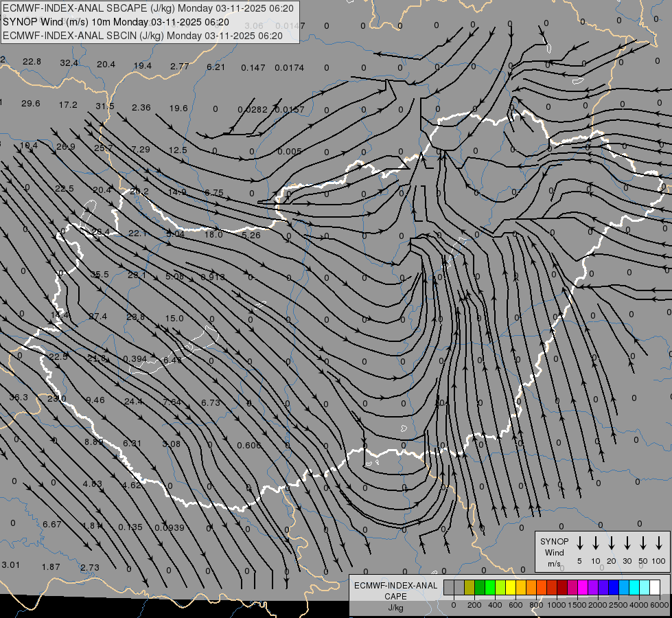
Task: Click the 50 m/s wind arrow in legend
Action: click(643, 543)
